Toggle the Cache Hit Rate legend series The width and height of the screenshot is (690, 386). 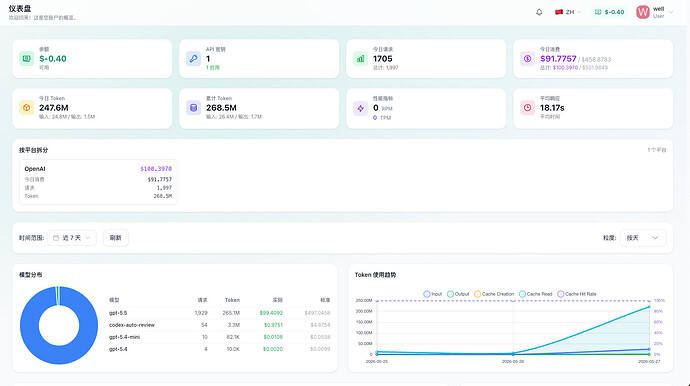click(577, 294)
